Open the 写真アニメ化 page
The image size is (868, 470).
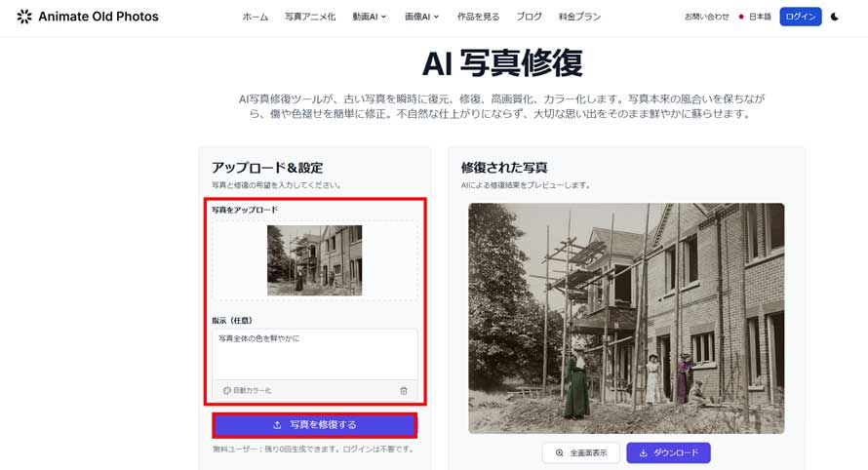tap(310, 17)
